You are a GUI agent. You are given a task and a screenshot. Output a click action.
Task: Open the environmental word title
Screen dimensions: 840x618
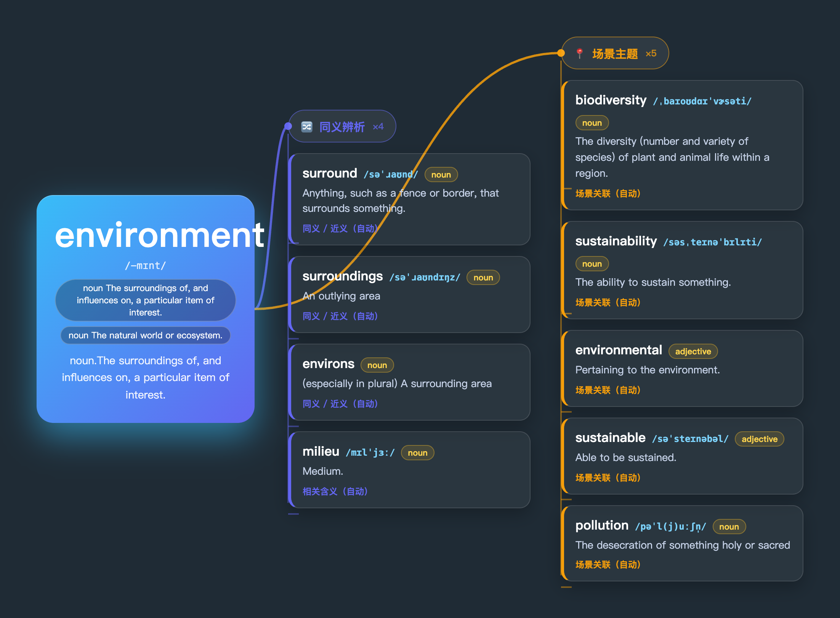(x=619, y=350)
